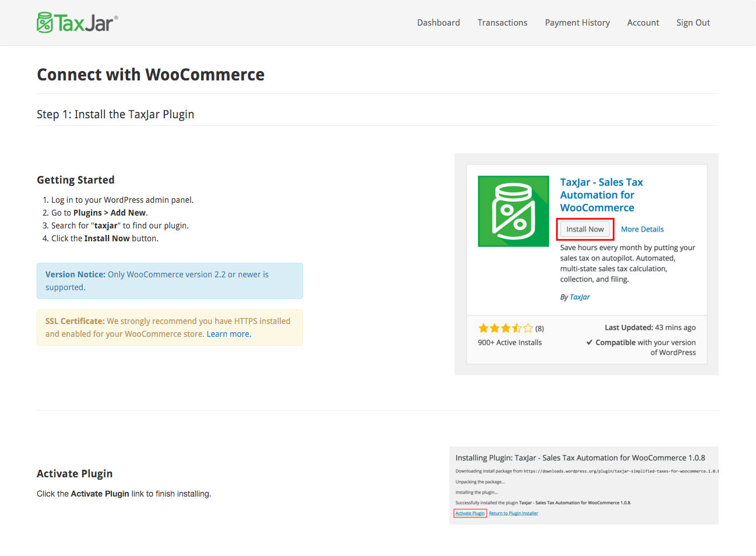756x556 pixels.
Task: Click the '(8)' ratings count
Action: click(540, 329)
